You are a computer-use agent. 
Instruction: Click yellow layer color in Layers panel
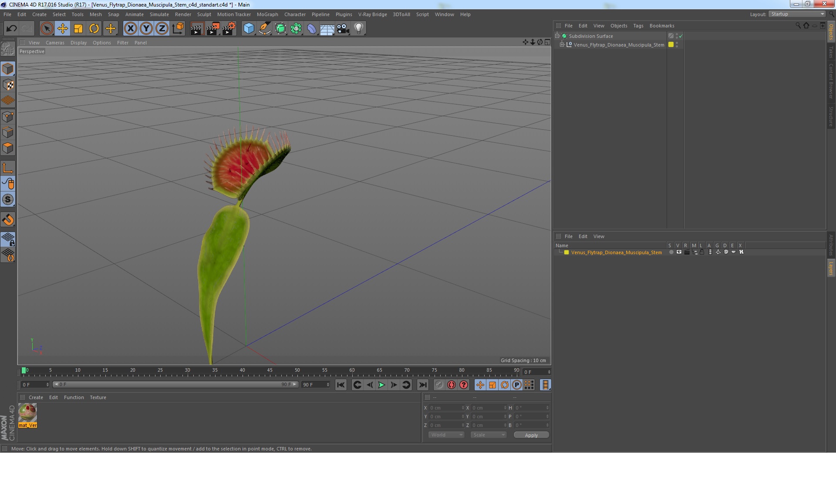point(566,252)
